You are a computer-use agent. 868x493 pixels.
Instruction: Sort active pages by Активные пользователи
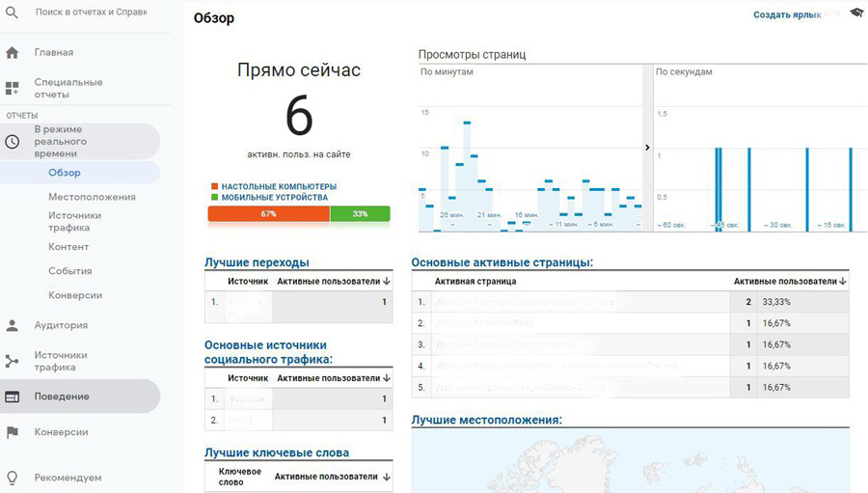[x=843, y=282]
